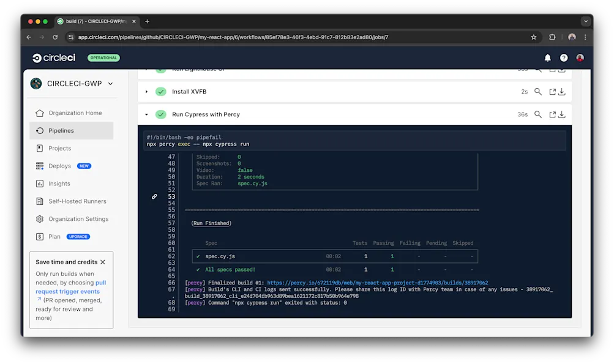The image size is (614, 364).
Task: Click the green checkmark on Install XVFB
Action: tap(160, 91)
